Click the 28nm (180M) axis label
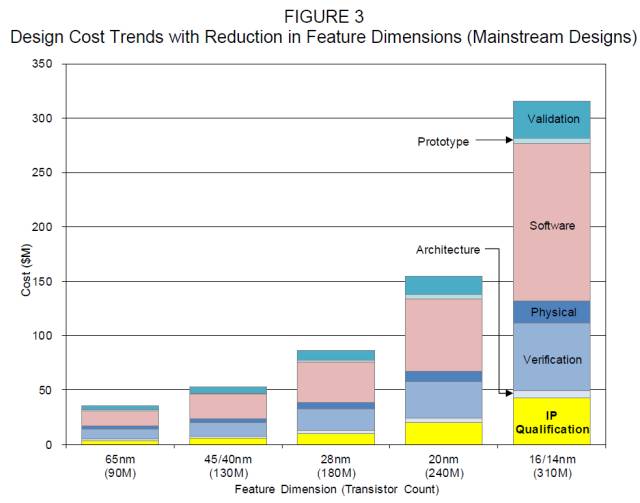This screenshot has width=640, height=503. pyautogui.click(x=336, y=466)
